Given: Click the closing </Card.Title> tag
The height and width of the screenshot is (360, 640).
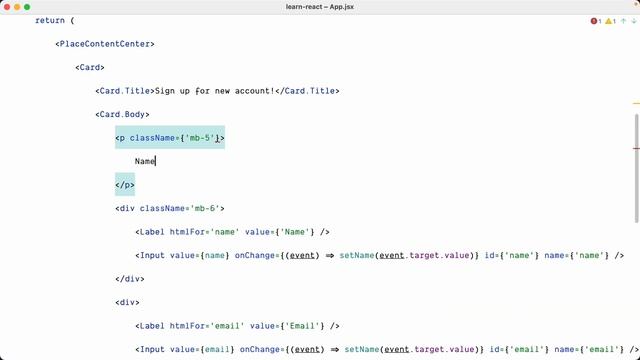Looking at the screenshot, I should tap(307, 91).
